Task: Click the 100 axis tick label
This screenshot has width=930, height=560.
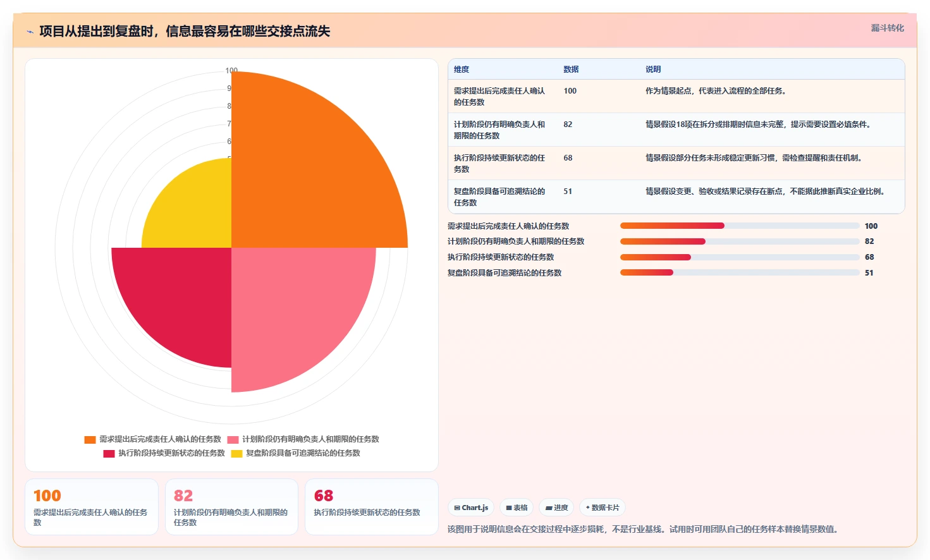Action: click(x=231, y=71)
